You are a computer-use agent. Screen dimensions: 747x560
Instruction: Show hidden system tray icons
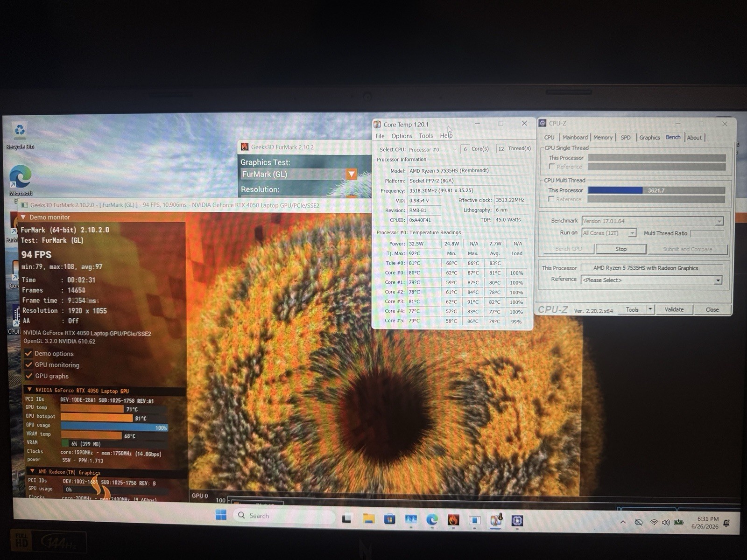coord(623,522)
